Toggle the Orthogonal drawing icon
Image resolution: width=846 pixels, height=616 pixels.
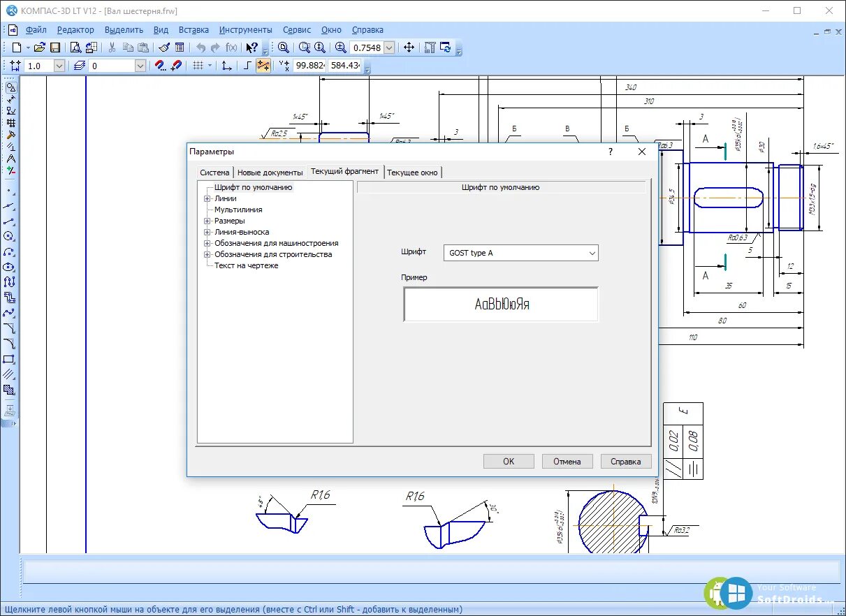click(247, 66)
